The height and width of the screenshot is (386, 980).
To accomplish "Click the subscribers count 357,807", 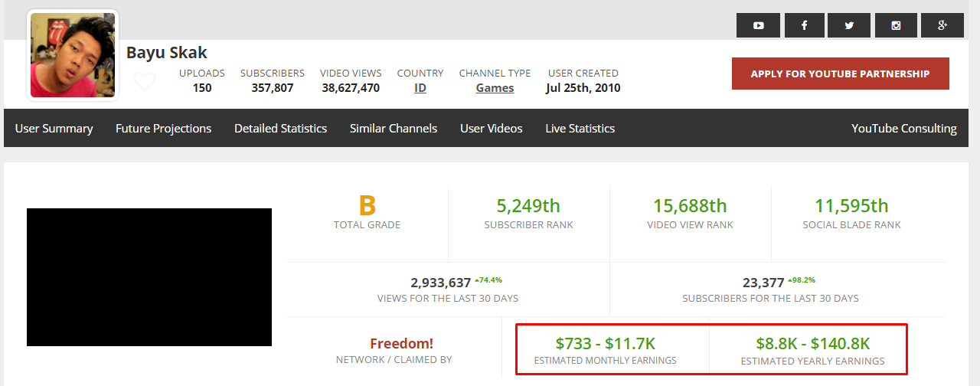I will coord(273,88).
